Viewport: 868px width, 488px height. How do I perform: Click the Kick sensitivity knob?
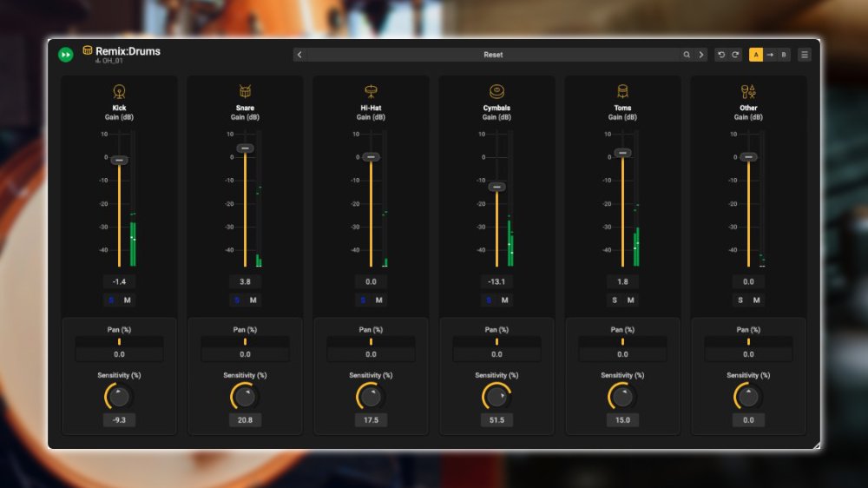click(118, 397)
